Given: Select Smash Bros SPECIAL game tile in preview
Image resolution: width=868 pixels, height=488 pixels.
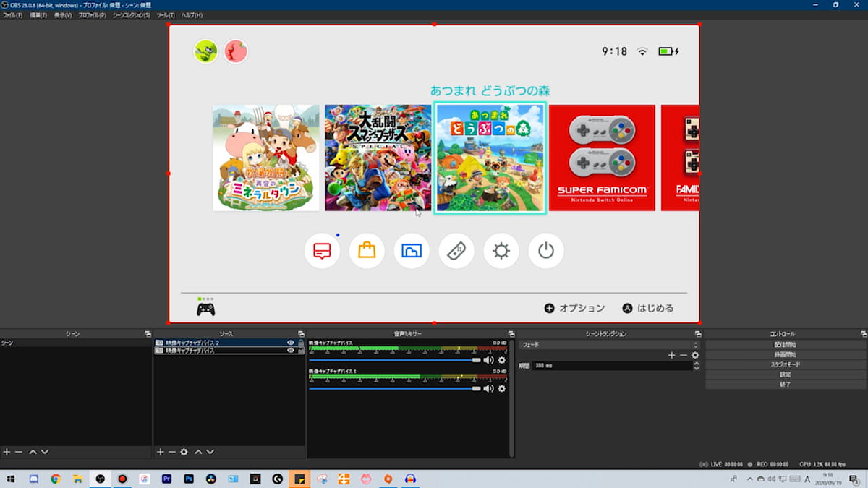Looking at the screenshot, I should 378,158.
